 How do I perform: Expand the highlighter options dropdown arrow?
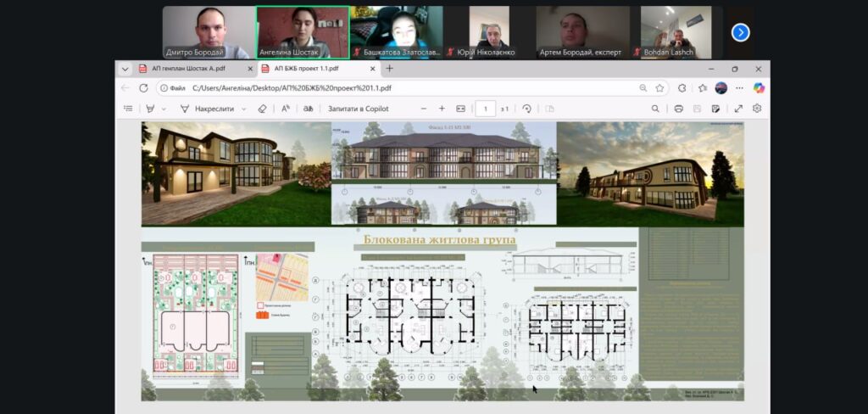pos(162,109)
